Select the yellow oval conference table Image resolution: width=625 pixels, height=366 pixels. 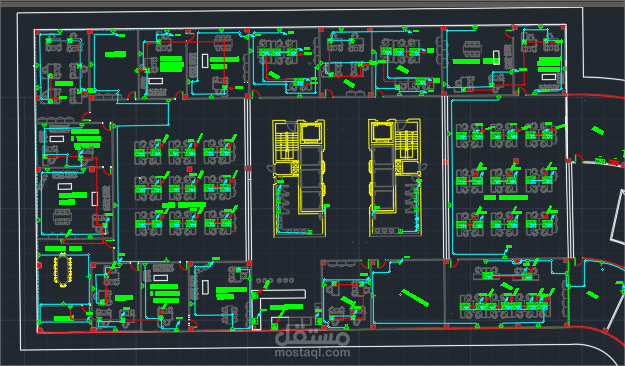[63, 270]
